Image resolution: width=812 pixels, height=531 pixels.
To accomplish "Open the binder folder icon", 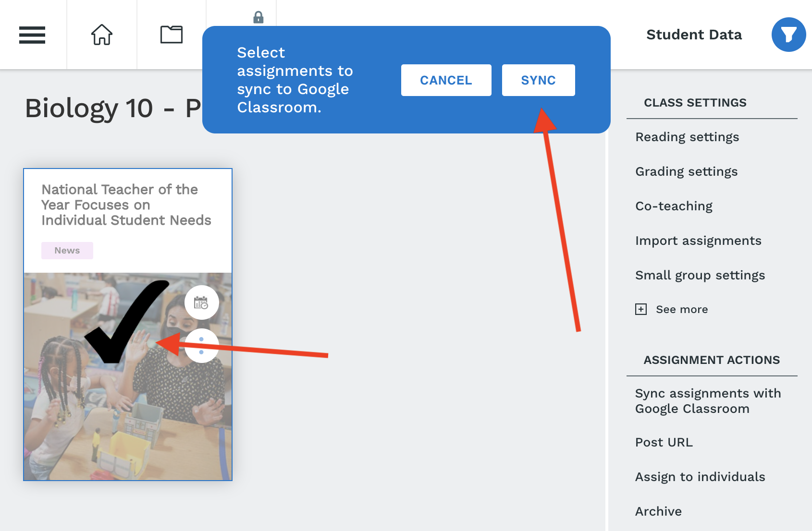I will pyautogui.click(x=172, y=35).
